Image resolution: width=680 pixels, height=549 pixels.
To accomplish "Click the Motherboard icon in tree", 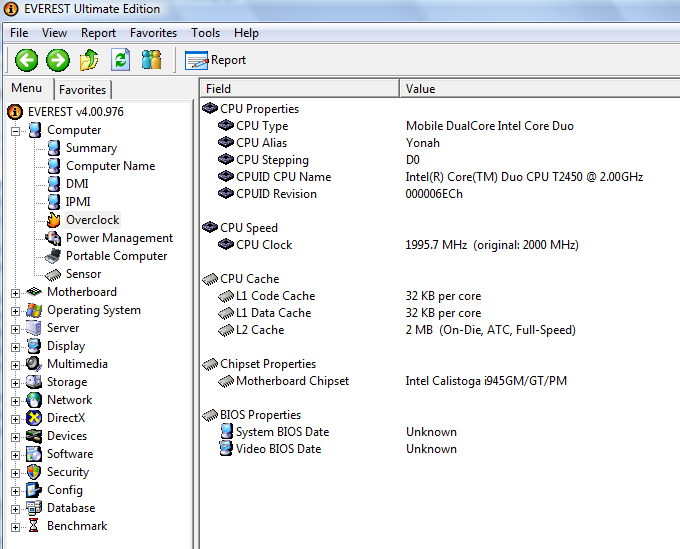I will [x=34, y=292].
